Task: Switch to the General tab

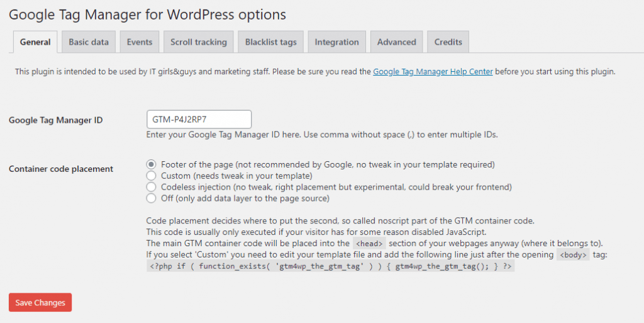Action: tap(35, 42)
